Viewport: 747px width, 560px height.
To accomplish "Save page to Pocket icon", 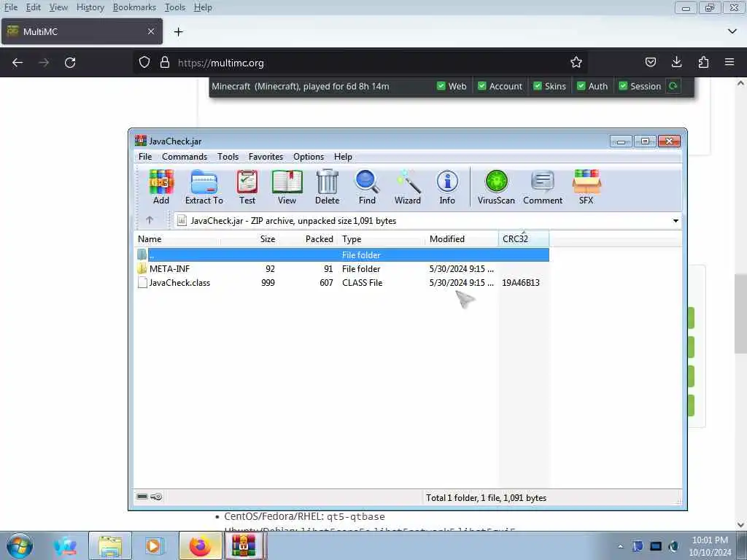I will coord(650,62).
